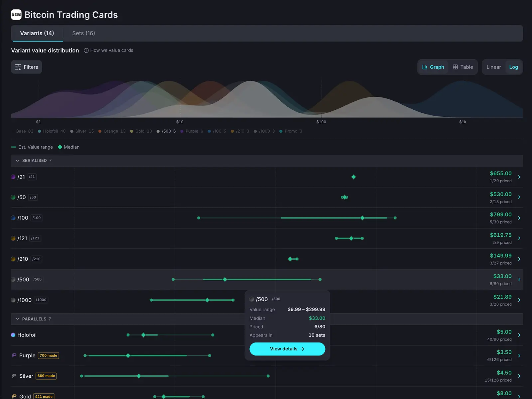Click the $655.00 value
The image size is (532, 399).
[x=501, y=174]
